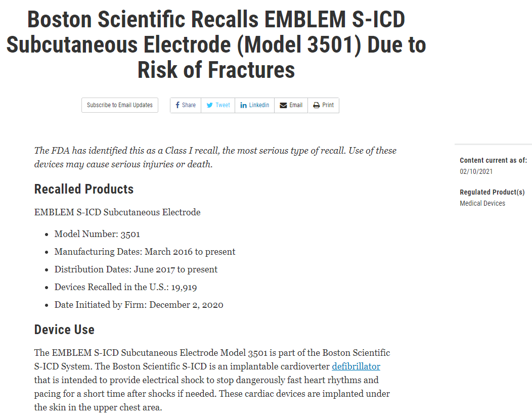Click the Twitter bird Tweet icon

pos(209,105)
